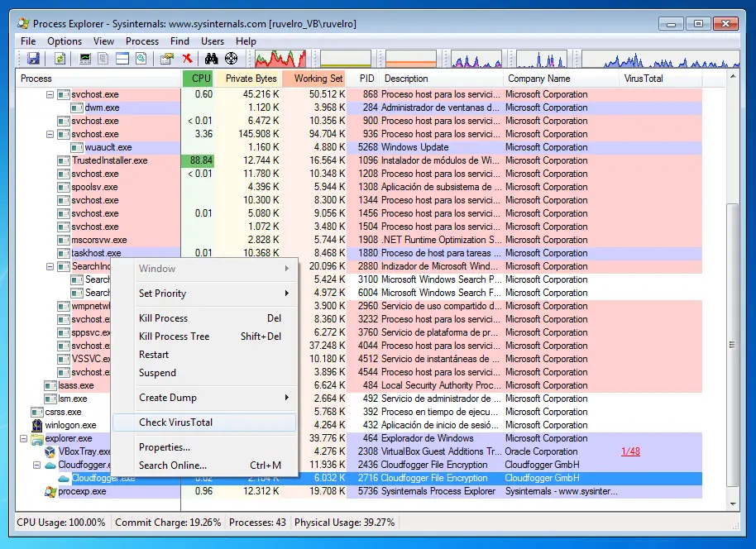The height and width of the screenshot is (549, 756).
Task: Open Properties toolbar icon
Action: [167, 59]
